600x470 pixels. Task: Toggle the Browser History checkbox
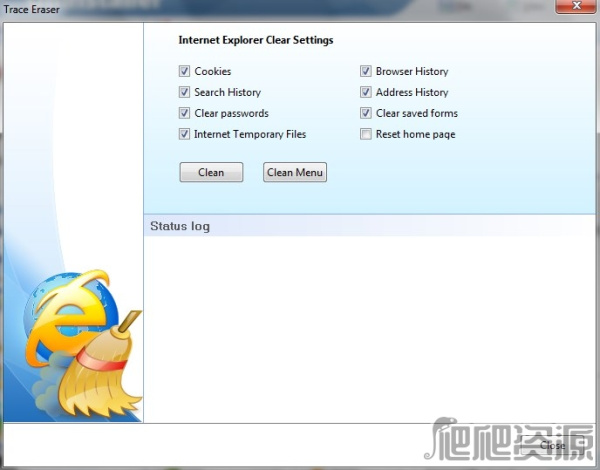[x=366, y=71]
